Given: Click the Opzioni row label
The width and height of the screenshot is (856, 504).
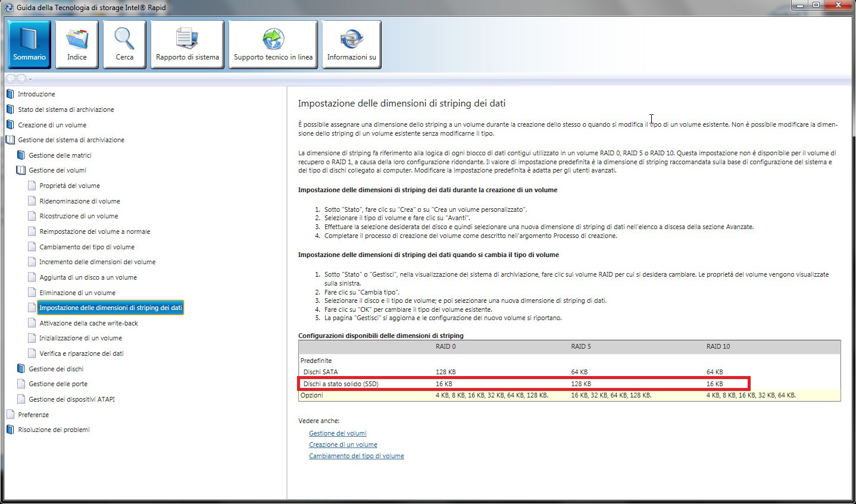Looking at the screenshot, I should 312,395.
